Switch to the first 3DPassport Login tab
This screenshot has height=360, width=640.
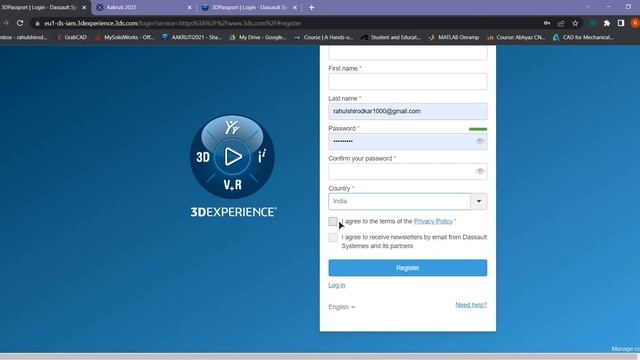pyautogui.click(x=43, y=7)
